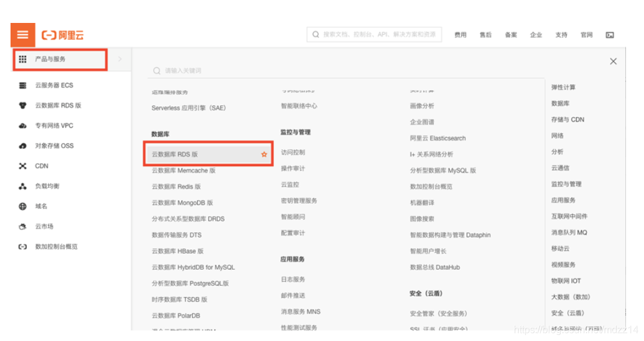This screenshot has width=644, height=341.
Task: Click the 请输入关键词 keyword search field
Action: coord(346,71)
